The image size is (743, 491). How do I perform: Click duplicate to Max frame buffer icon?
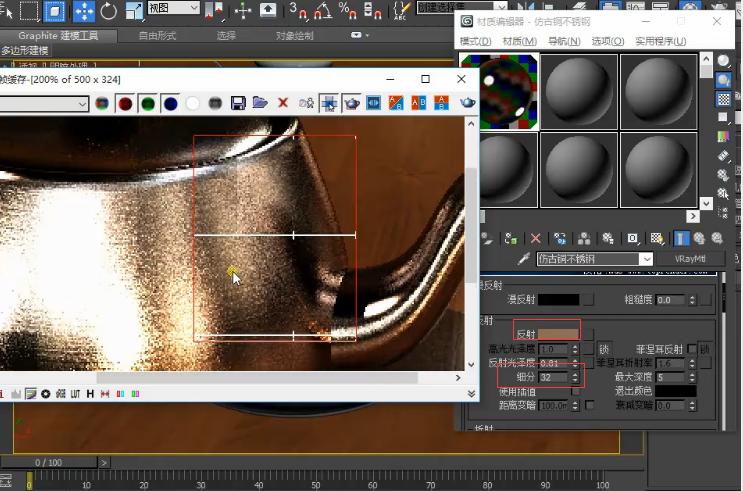click(x=306, y=103)
